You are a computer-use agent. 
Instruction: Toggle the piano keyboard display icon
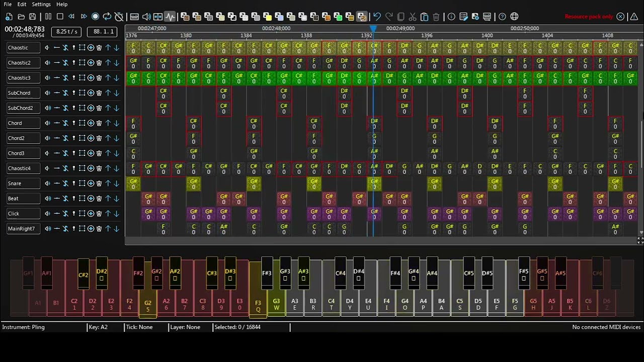click(134, 17)
